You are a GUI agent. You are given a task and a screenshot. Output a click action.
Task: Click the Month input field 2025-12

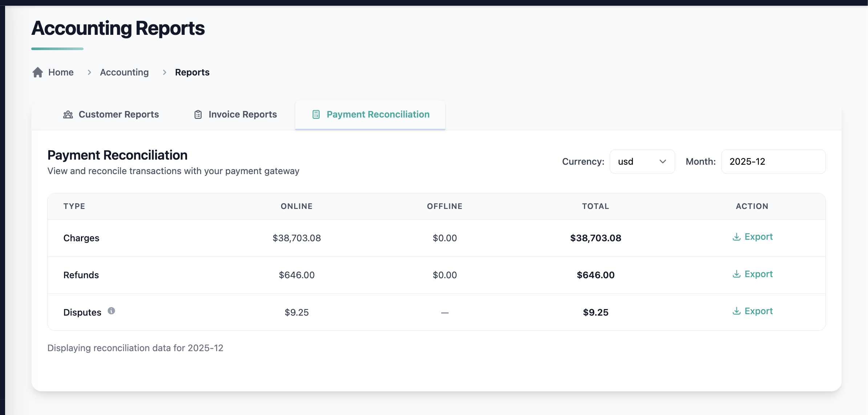coord(773,161)
